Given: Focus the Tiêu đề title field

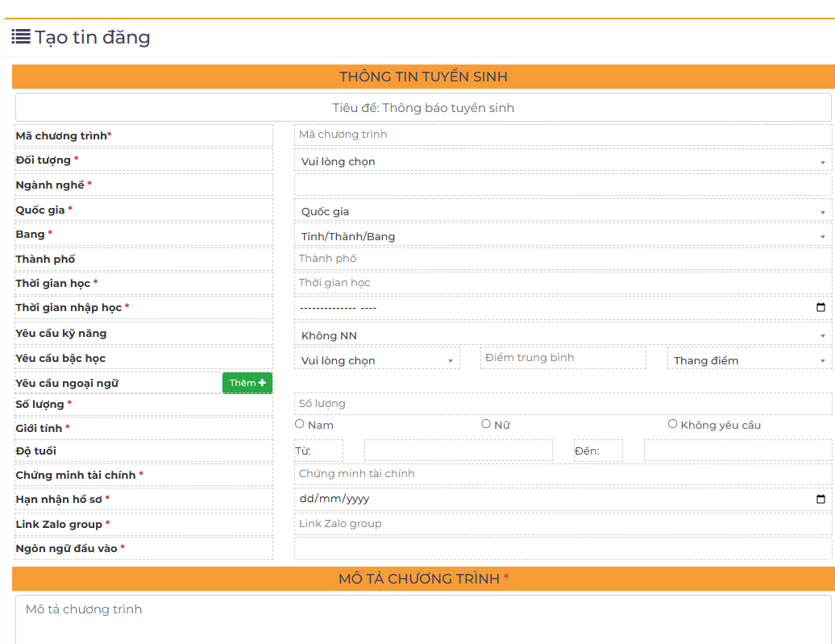Looking at the screenshot, I should click(x=423, y=108).
